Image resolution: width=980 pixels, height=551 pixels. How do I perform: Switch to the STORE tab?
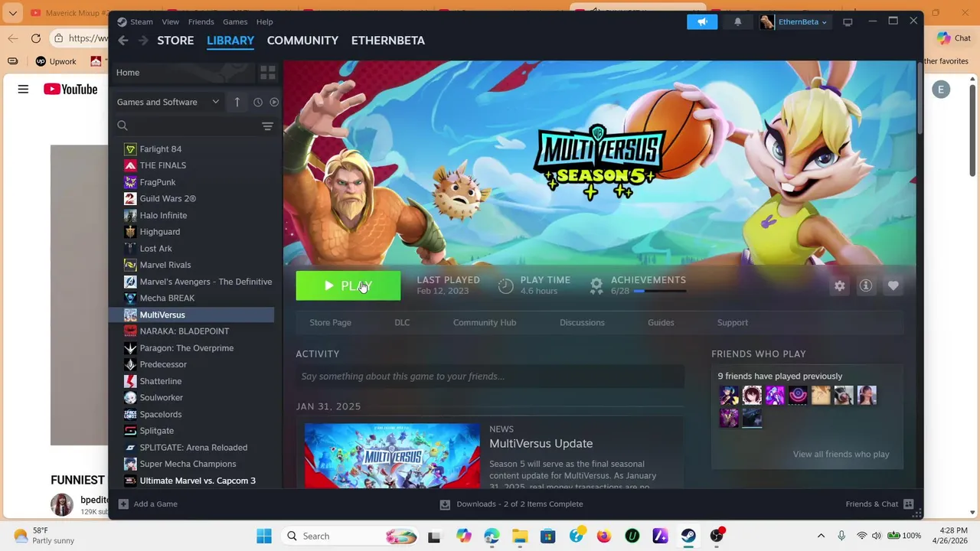pyautogui.click(x=175, y=41)
